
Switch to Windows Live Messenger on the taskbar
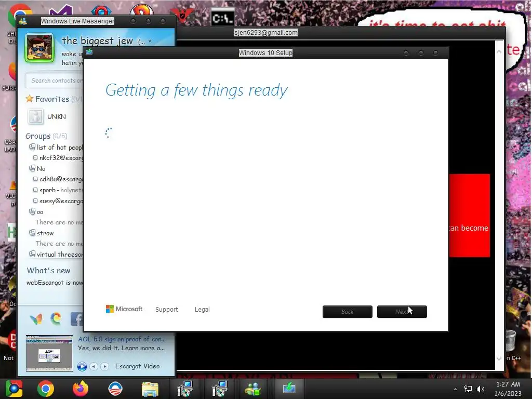253,389
